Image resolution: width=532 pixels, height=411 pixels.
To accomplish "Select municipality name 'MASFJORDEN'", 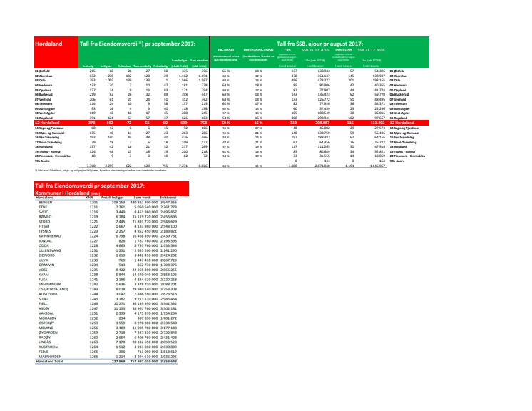I will [50, 357].
